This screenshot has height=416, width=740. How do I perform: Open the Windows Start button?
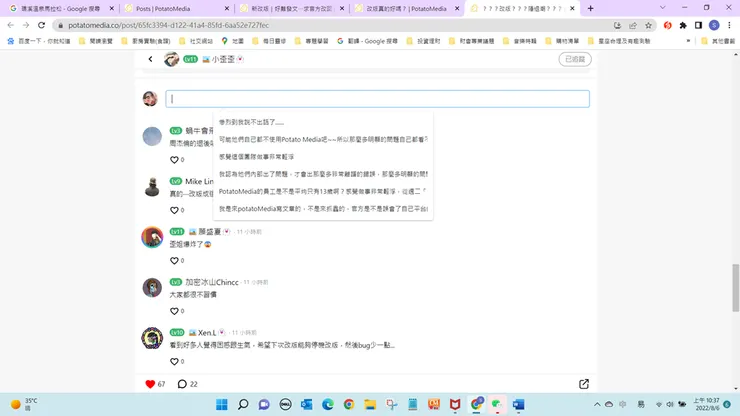(222, 404)
